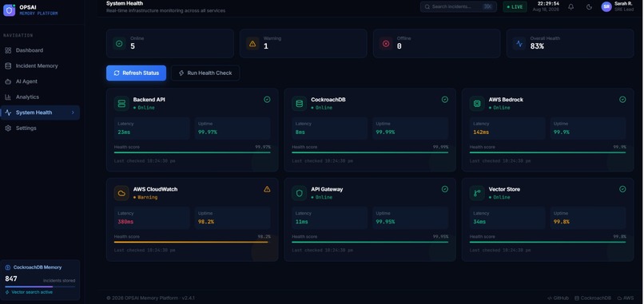The height and width of the screenshot is (304, 644).
Task: Click the OPSAI shield logo icon
Action: pyautogui.click(x=9, y=10)
